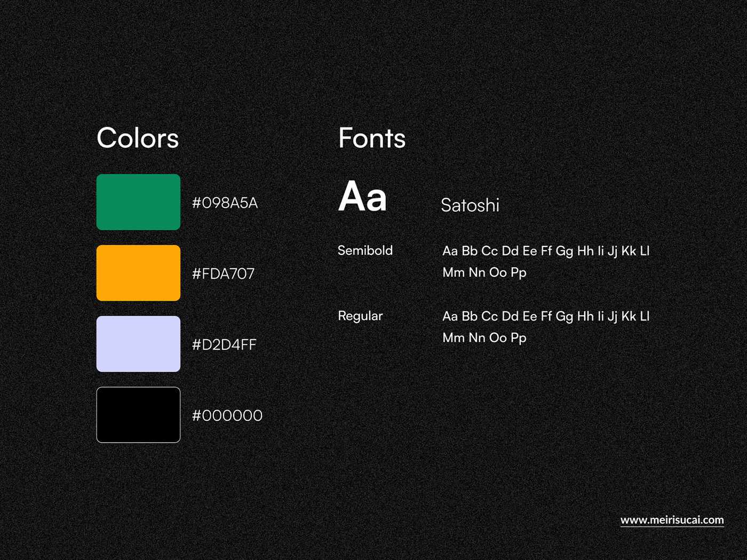The width and height of the screenshot is (747, 560).
Task: Select the #FDA707 hex code text
Action: 223,274
